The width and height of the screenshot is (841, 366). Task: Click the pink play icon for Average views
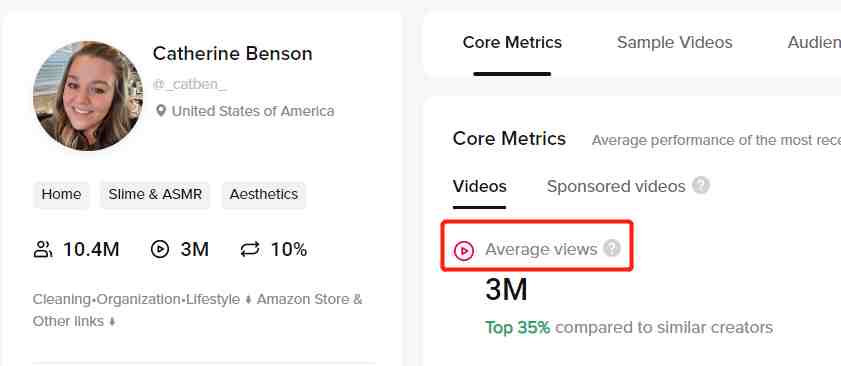[463, 251]
